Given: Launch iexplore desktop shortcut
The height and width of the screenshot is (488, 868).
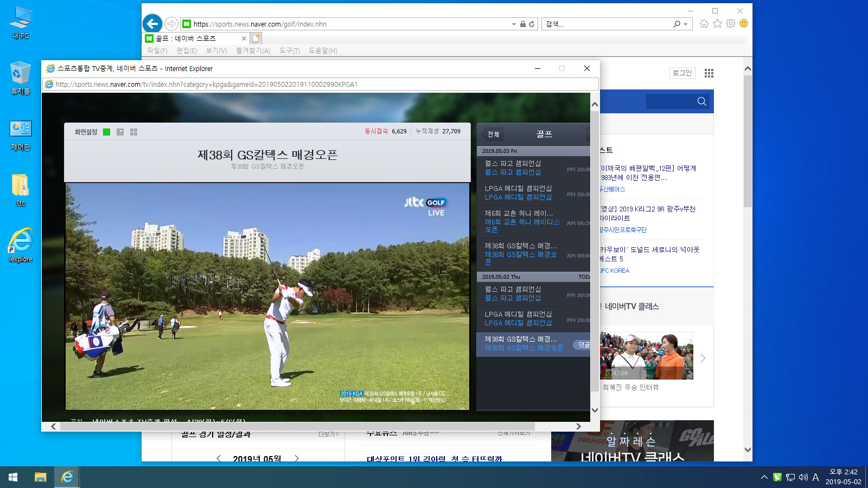Looking at the screenshot, I should pos(21,246).
